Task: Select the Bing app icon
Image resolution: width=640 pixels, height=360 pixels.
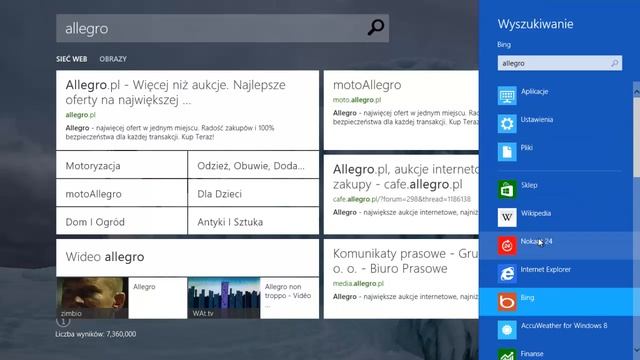Action: pyautogui.click(x=507, y=302)
